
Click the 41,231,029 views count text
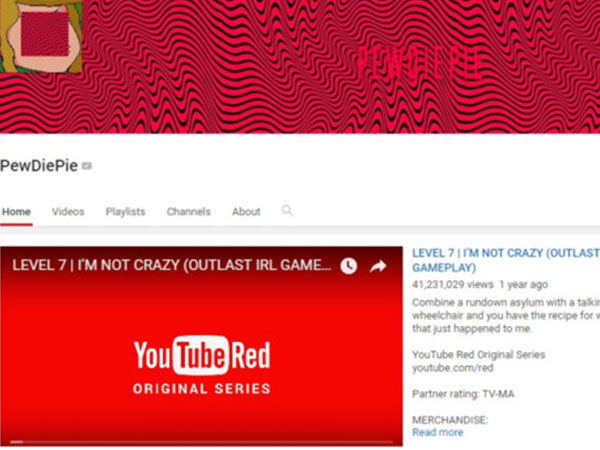(x=450, y=284)
